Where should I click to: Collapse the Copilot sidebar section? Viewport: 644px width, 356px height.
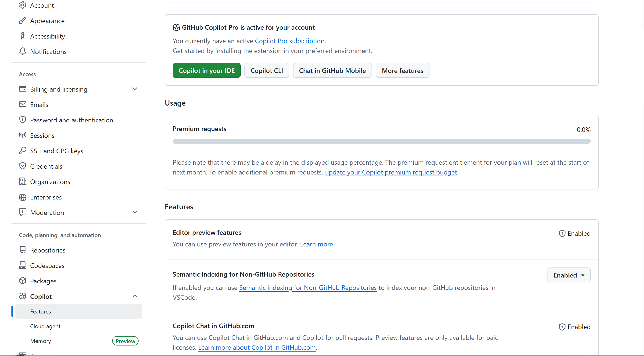tap(135, 296)
